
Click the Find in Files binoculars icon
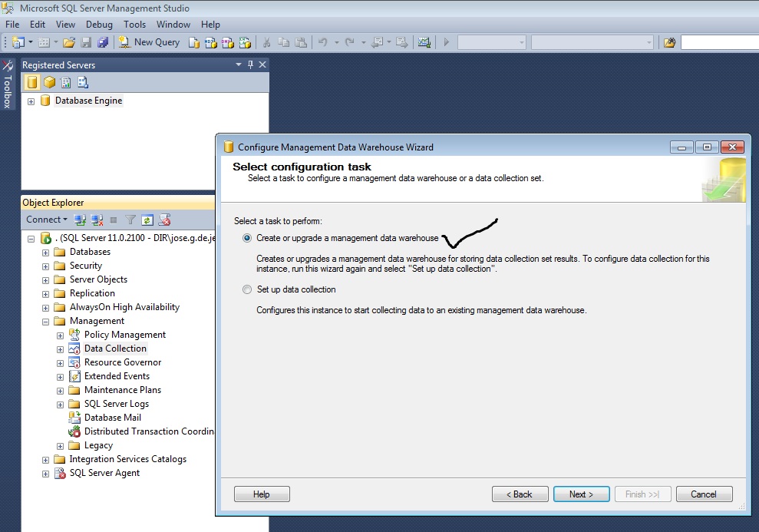(669, 42)
